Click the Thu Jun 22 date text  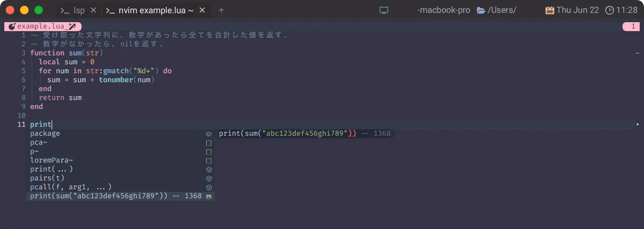point(577,10)
